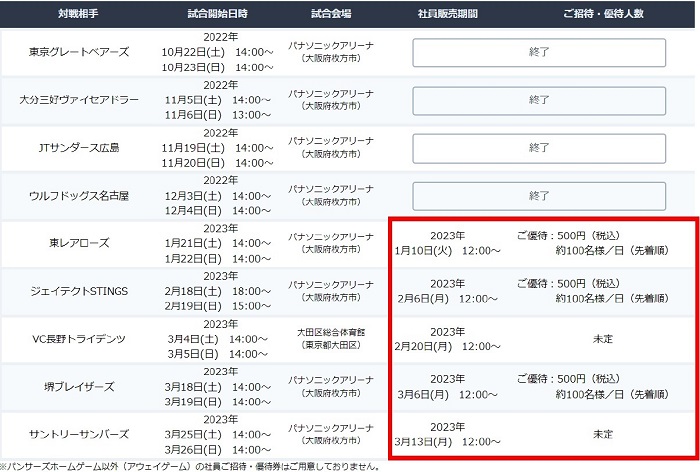Click the 12月4日(日) 14:00～ match date
The image size is (700, 472).
(217, 210)
